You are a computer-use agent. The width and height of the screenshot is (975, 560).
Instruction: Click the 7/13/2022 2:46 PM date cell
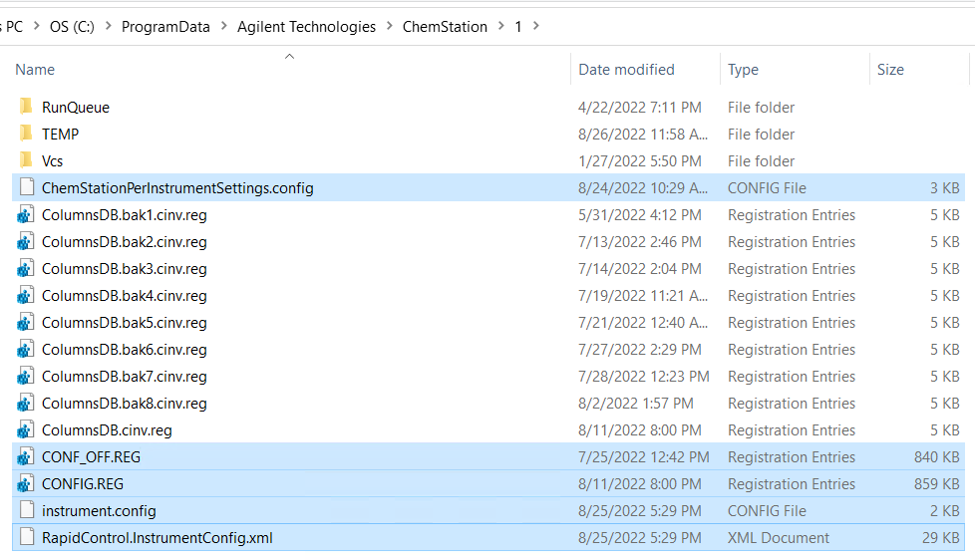(640, 242)
